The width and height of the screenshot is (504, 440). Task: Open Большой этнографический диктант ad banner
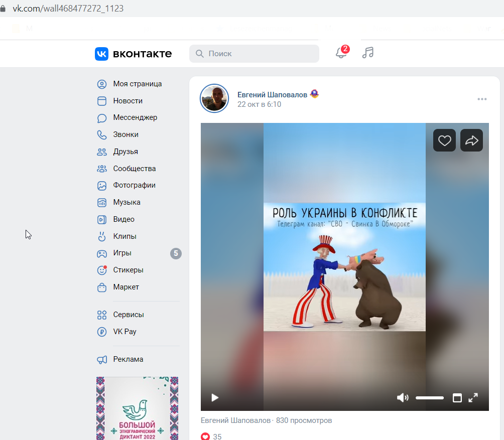[x=137, y=408]
